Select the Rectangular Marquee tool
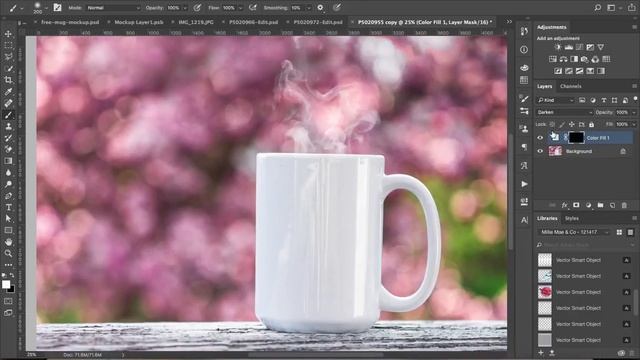The width and height of the screenshot is (640, 360). (x=8, y=45)
